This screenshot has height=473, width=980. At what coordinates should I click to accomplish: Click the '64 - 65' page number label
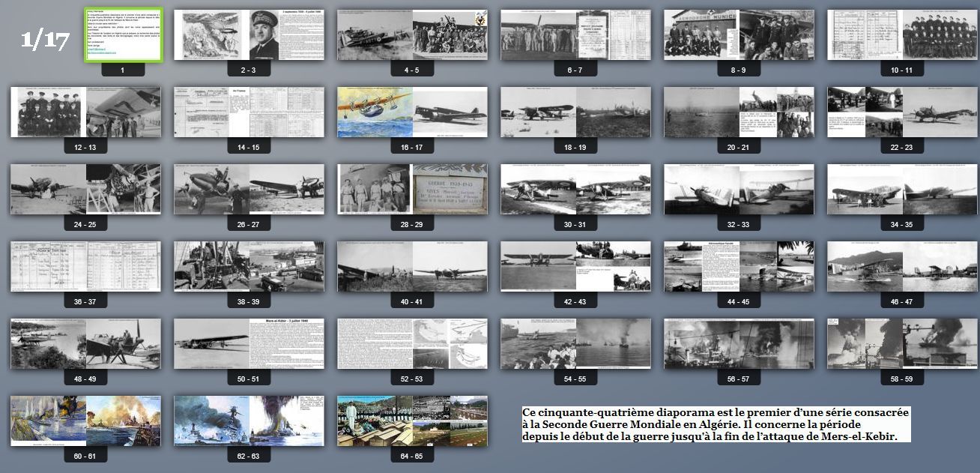[x=412, y=456]
